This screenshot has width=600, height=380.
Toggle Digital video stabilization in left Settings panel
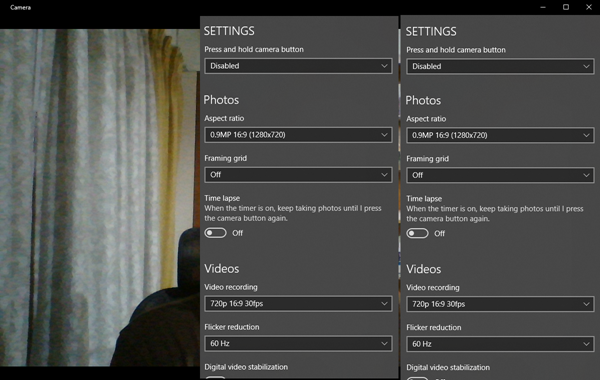pyautogui.click(x=215, y=378)
